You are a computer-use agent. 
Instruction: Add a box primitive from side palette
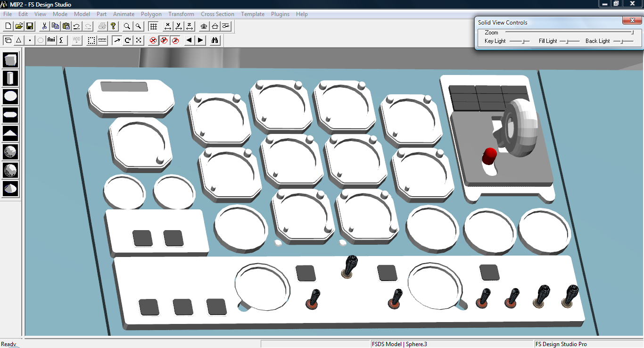click(x=10, y=60)
